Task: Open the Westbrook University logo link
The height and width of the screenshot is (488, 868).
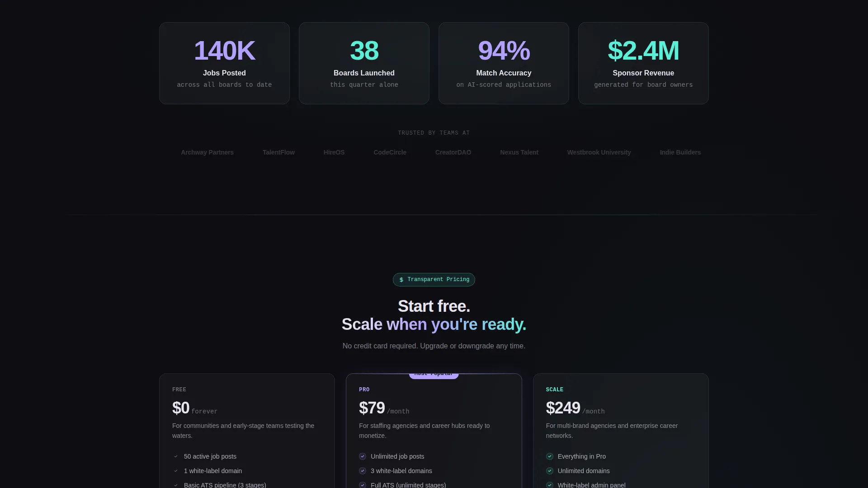Action: (599, 152)
